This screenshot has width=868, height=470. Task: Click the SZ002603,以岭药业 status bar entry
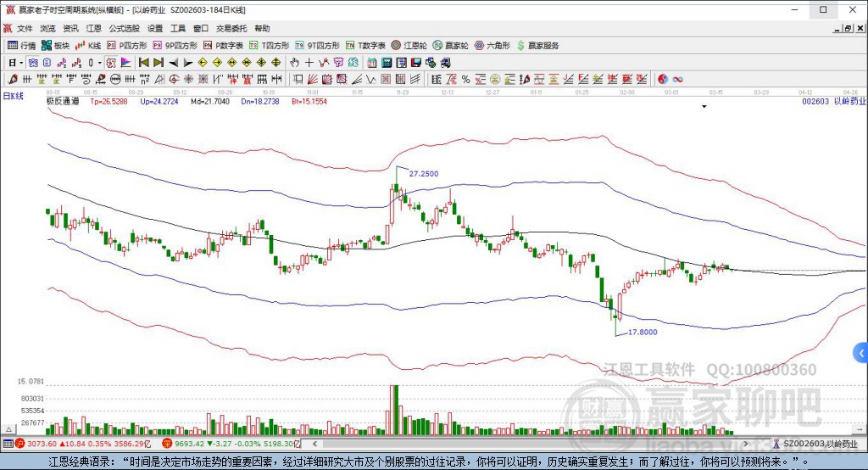(820, 444)
